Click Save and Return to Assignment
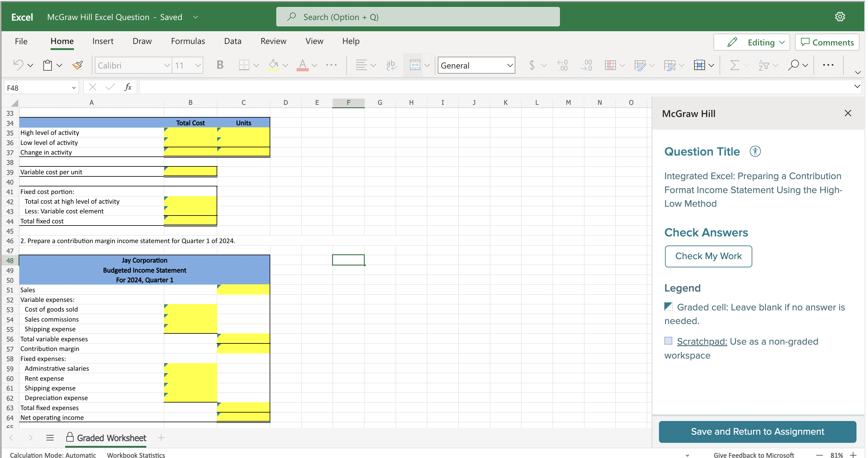Screen dimensions: 868x458 point(757,431)
